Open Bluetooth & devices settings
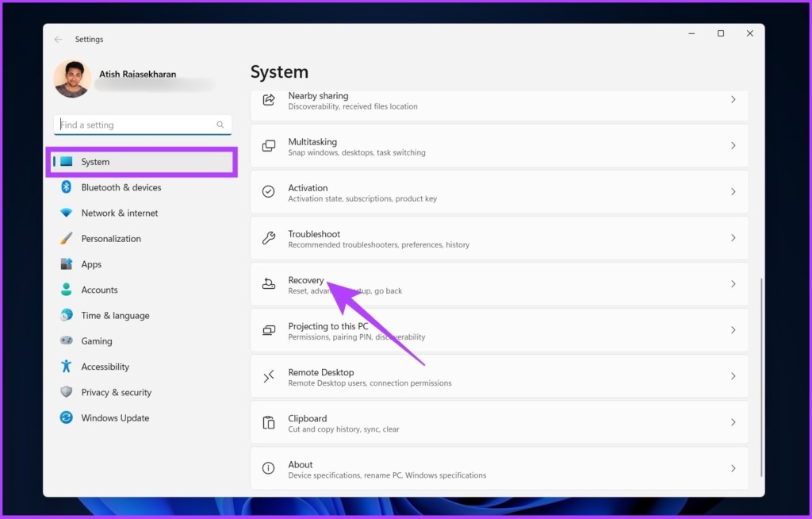This screenshot has width=812, height=519. point(142,187)
